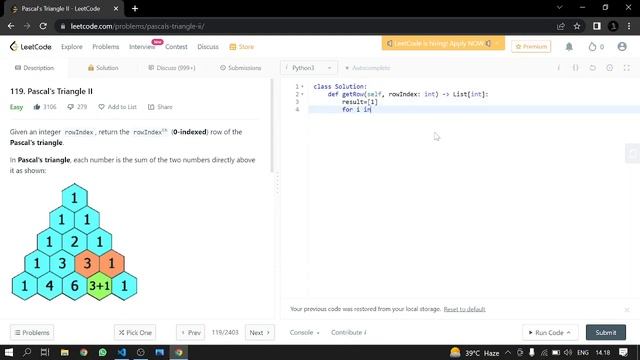Image resolution: width=640 pixels, height=360 pixels.
Task: Open WhatsApp from the taskbar
Action: pyautogui.click(x=102, y=352)
